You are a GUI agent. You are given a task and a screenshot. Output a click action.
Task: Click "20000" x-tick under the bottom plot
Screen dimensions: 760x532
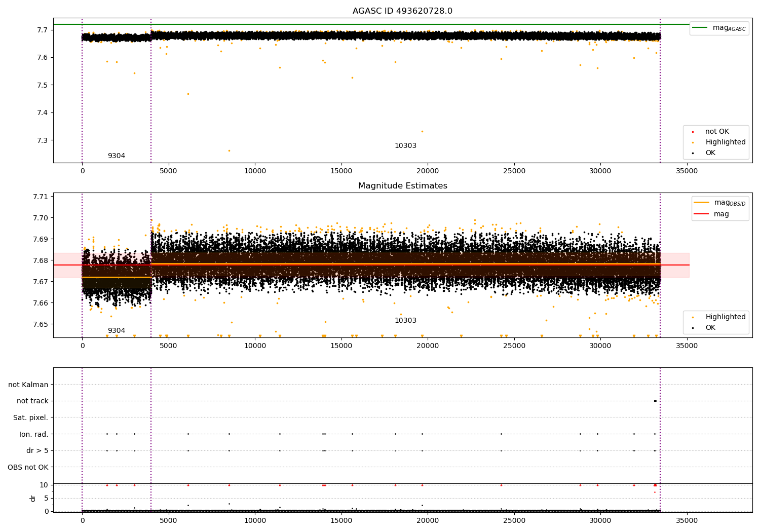click(x=428, y=520)
